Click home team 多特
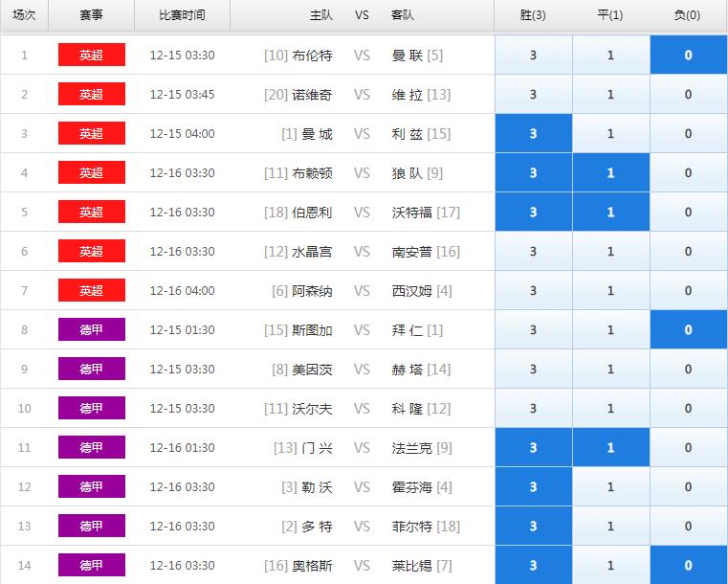Image resolution: width=728 pixels, height=584 pixels. point(317,527)
